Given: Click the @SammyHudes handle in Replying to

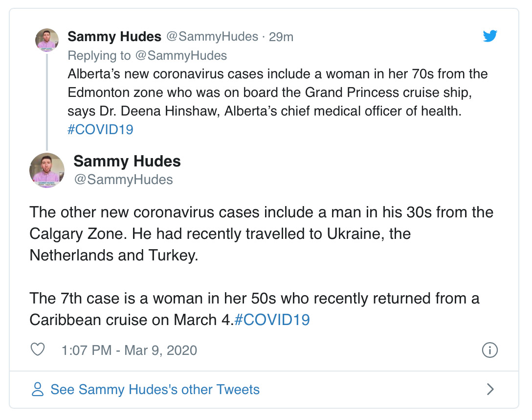Looking at the screenshot, I should 181,55.
